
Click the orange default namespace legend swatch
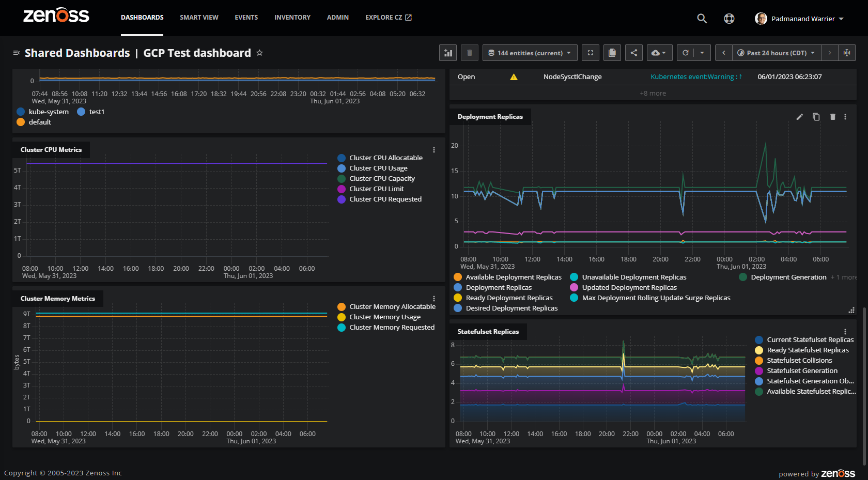point(21,122)
